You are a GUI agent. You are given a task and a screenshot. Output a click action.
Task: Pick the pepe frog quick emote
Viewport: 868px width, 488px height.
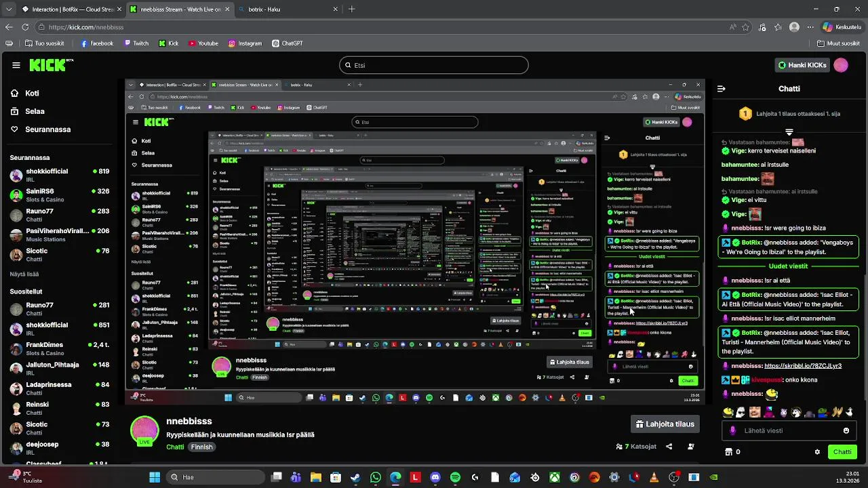(x=823, y=412)
